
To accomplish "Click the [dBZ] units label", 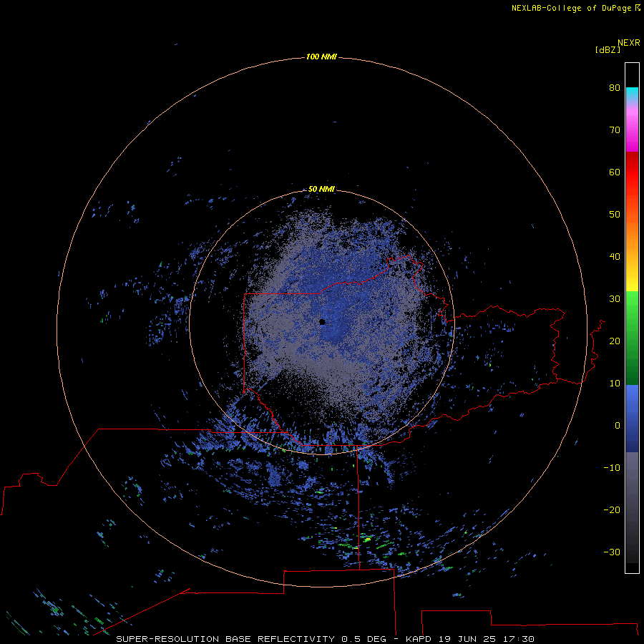I will coord(608,50).
